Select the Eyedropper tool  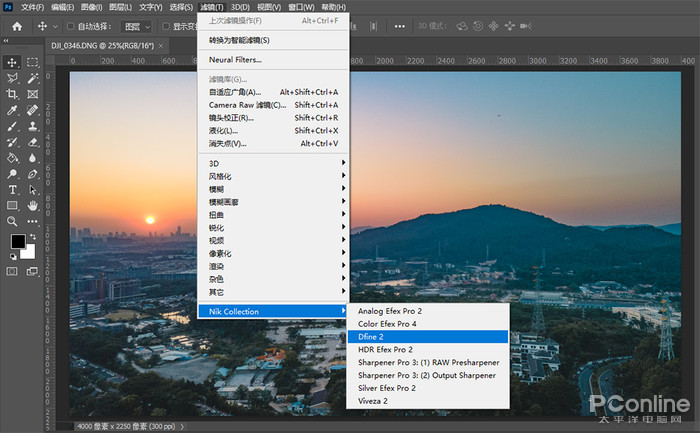pos(12,110)
